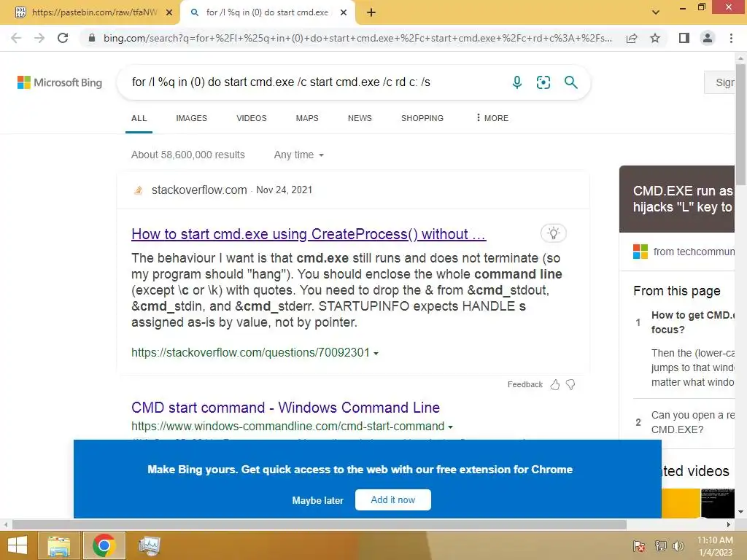Viewport: 747px width, 560px height.
Task: Click stackoverflow.com questions URL
Action: [251, 352]
